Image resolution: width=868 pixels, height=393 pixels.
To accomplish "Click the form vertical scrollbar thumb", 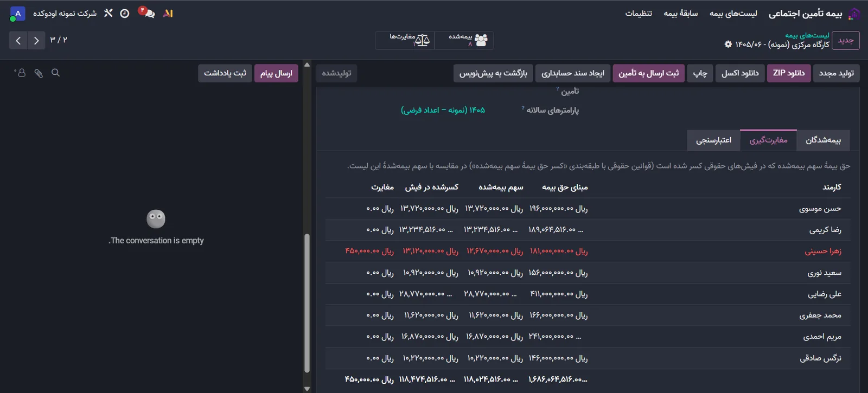I will point(307,304).
